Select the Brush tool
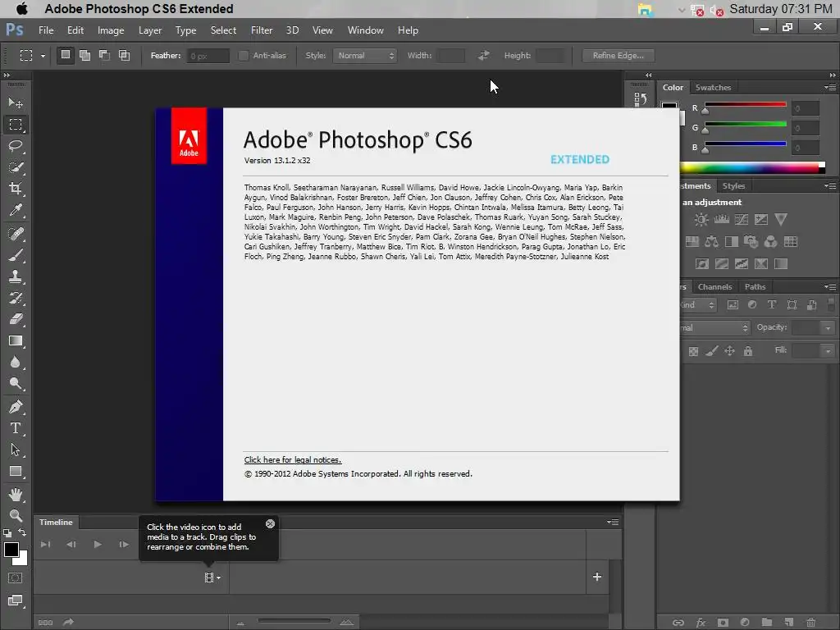The width and height of the screenshot is (840, 630). point(16,256)
